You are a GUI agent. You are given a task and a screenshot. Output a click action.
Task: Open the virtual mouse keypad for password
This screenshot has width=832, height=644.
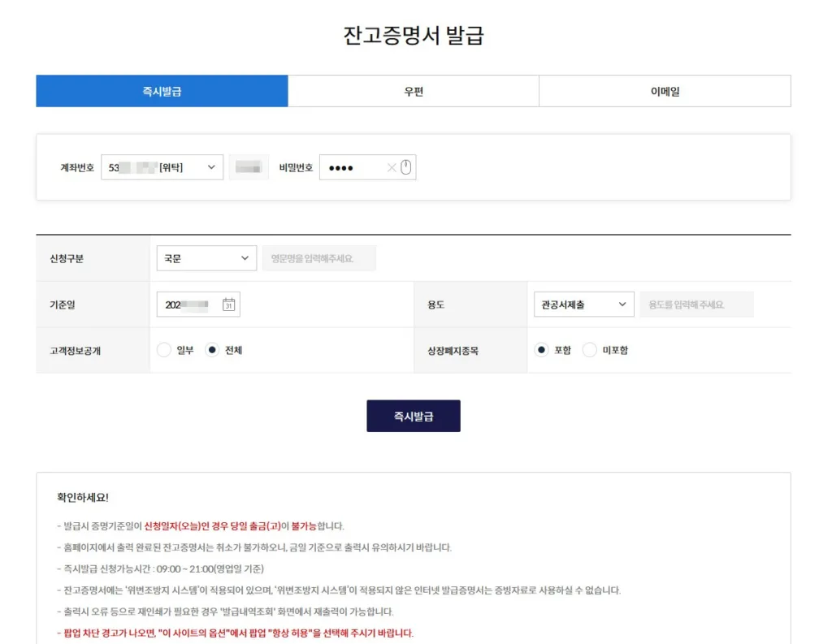[406, 168]
